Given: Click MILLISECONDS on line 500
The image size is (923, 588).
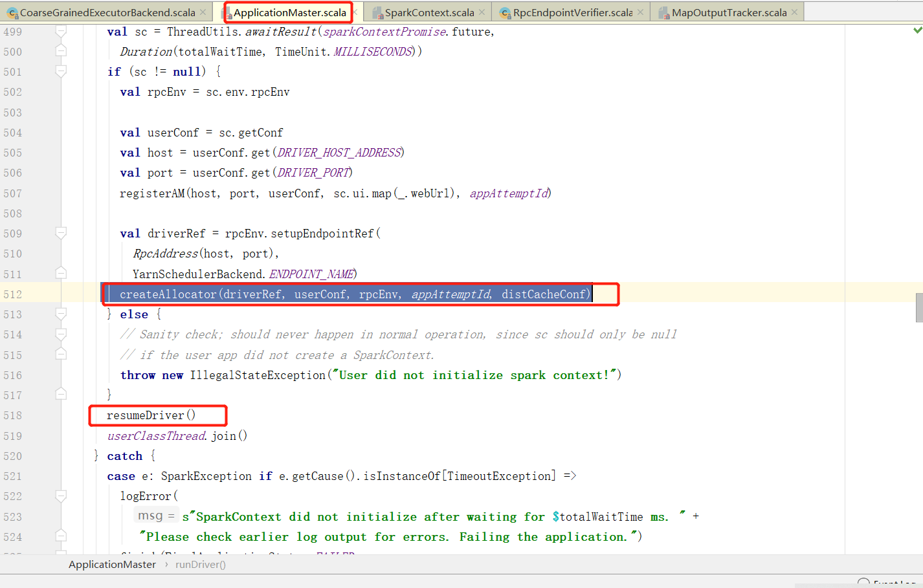Looking at the screenshot, I should pos(373,52).
